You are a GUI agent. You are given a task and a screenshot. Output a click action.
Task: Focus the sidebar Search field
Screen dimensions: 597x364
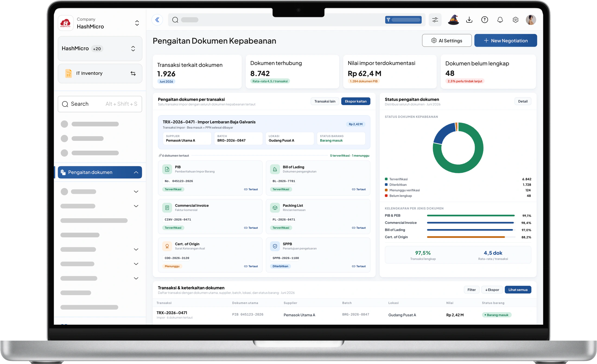100,104
